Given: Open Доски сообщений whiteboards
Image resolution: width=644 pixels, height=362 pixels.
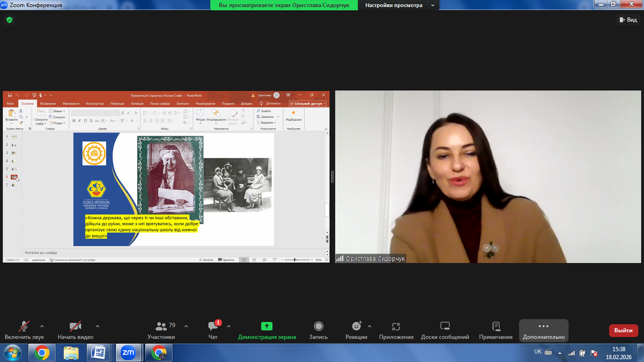Looking at the screenshot, I should pyautogui.click(x=445, y=330).
